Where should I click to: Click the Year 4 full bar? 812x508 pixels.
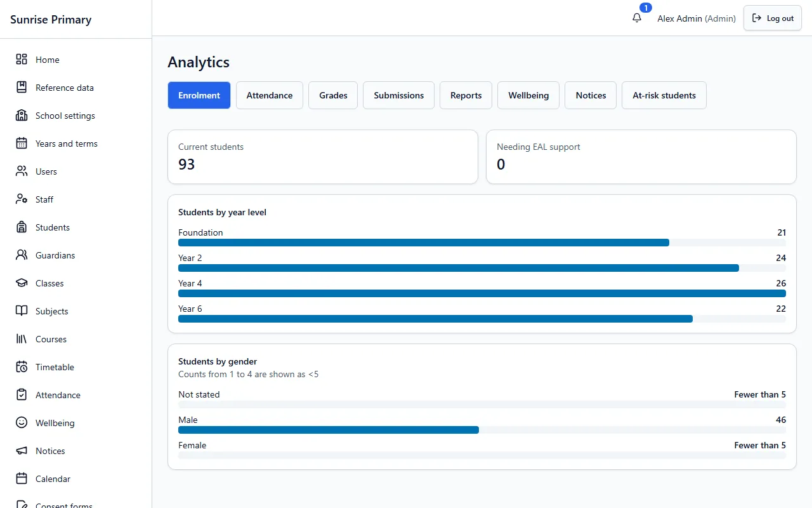pos(482,293)
